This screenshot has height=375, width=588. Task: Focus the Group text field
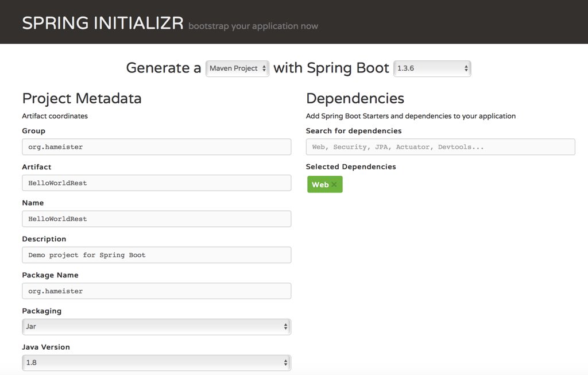(x=156, y=147)
